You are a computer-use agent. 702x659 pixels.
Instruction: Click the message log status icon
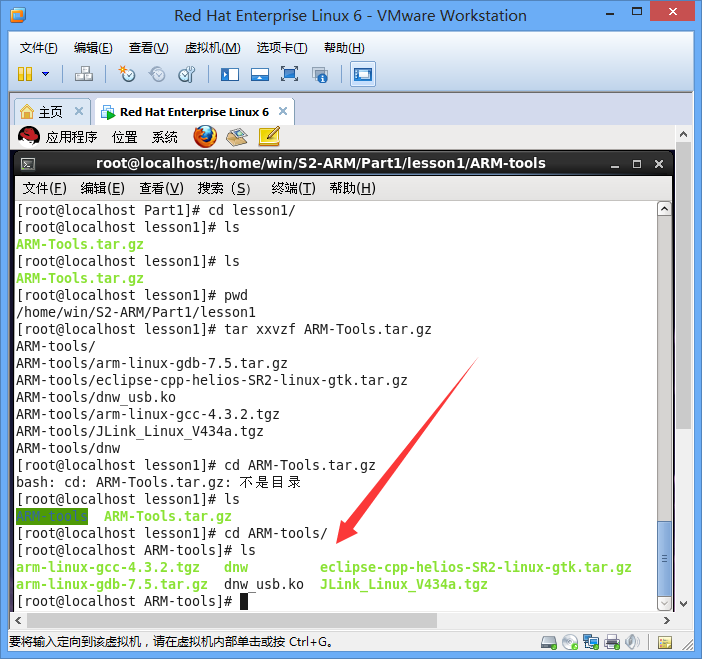(x=665, y=643)
